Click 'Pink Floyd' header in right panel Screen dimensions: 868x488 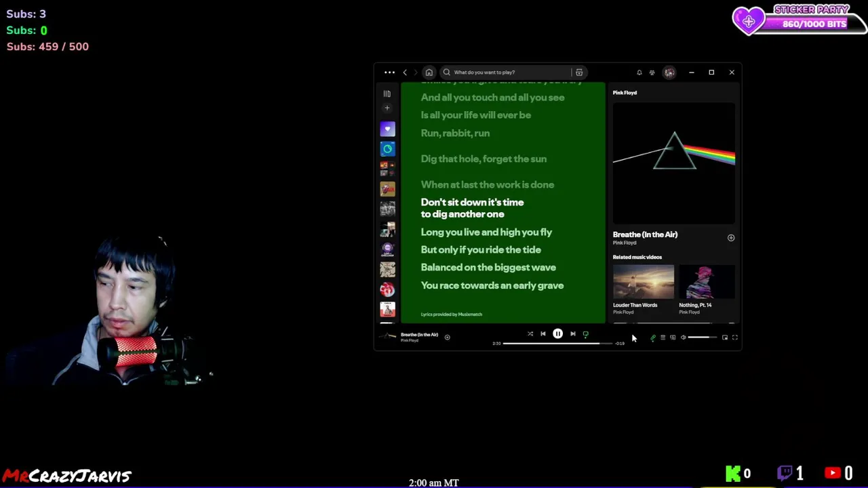pyautogui.click(x=625, y=93)
